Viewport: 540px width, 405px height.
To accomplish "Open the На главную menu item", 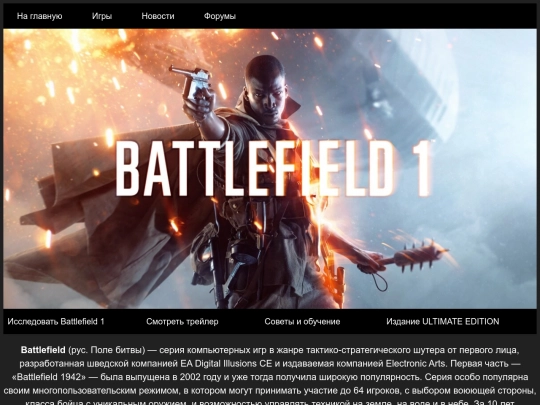I will click(40, 16).
